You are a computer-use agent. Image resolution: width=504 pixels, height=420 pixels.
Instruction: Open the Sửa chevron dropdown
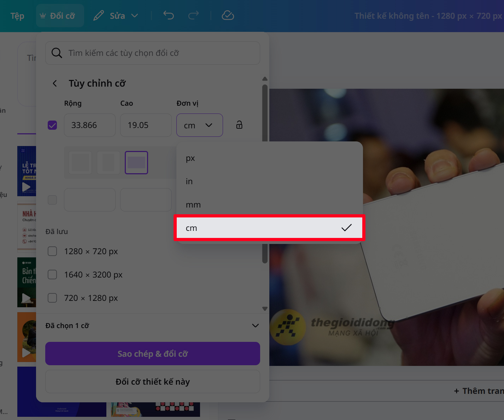[x=135, y=16]
